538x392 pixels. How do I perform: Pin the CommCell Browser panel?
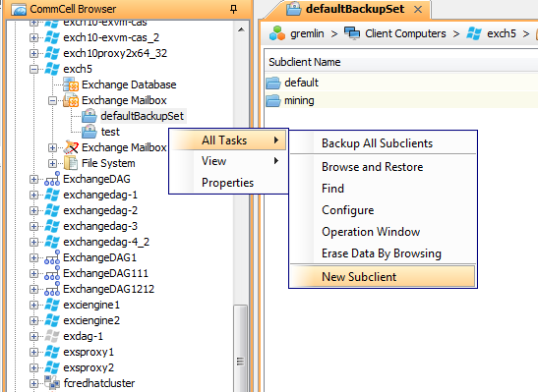tap(234, 9)
